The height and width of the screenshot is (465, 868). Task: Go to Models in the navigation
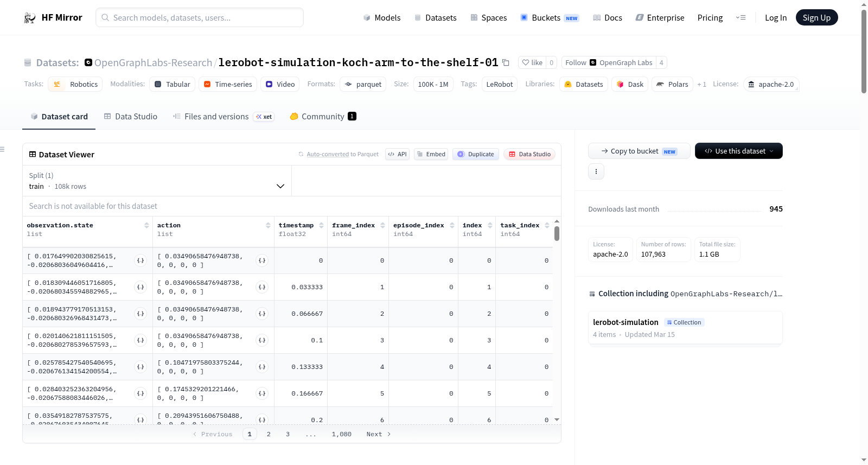[382, 18]
